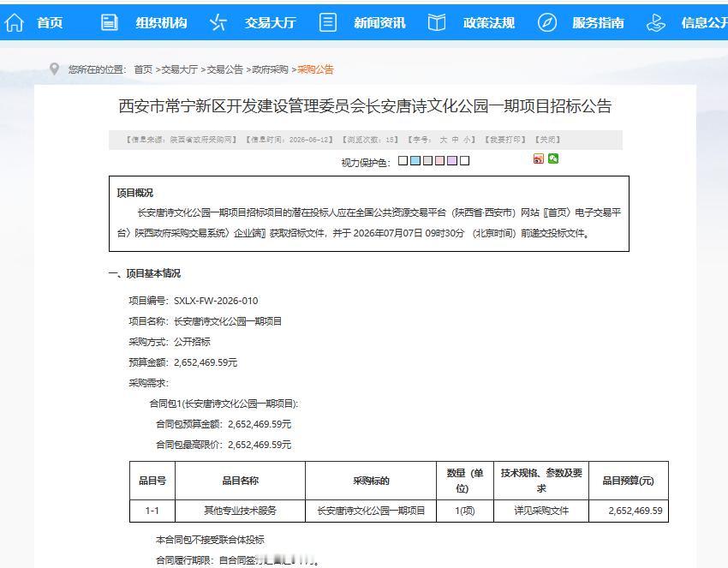Screen dimensions: 728x568
Task: Set font size to 大
Action: coord(444,140)
